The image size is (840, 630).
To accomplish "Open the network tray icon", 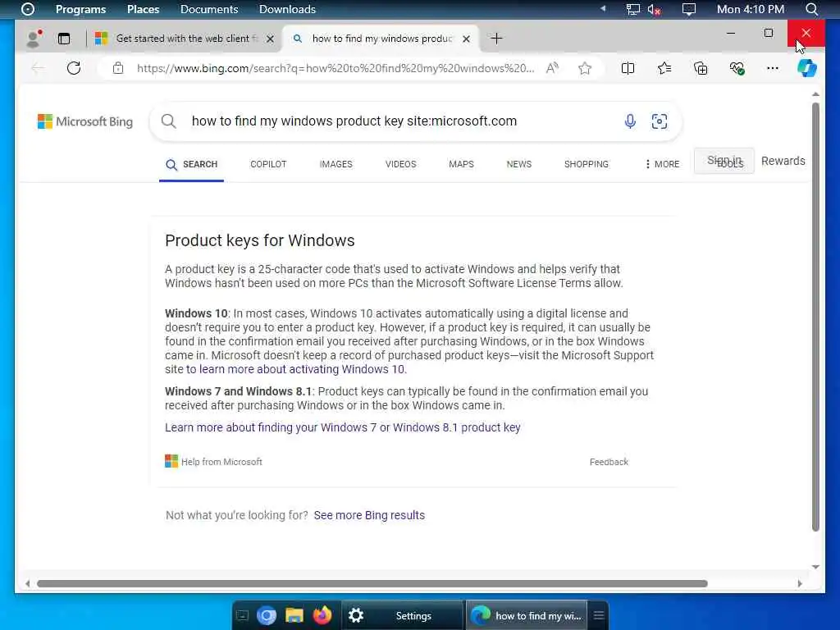I will tap(633, 9).
